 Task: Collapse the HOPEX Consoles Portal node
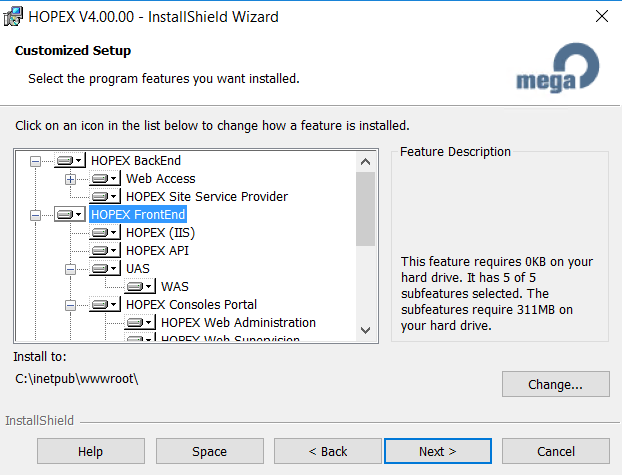71,304
